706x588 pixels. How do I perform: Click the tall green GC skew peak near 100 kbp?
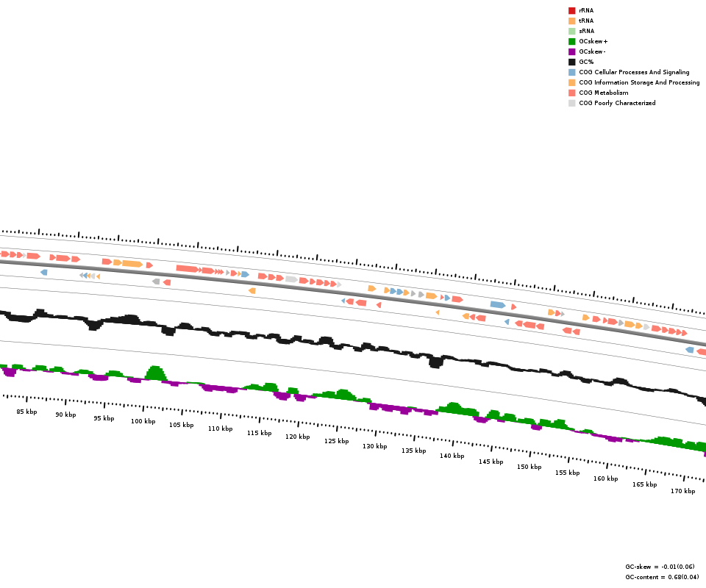point(154,373)
